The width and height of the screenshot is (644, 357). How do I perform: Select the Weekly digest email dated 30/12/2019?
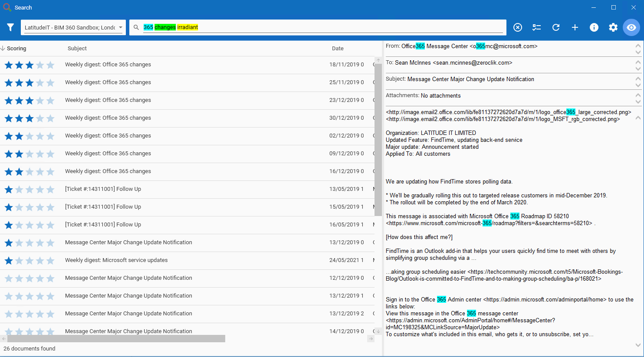pos(187,118)
